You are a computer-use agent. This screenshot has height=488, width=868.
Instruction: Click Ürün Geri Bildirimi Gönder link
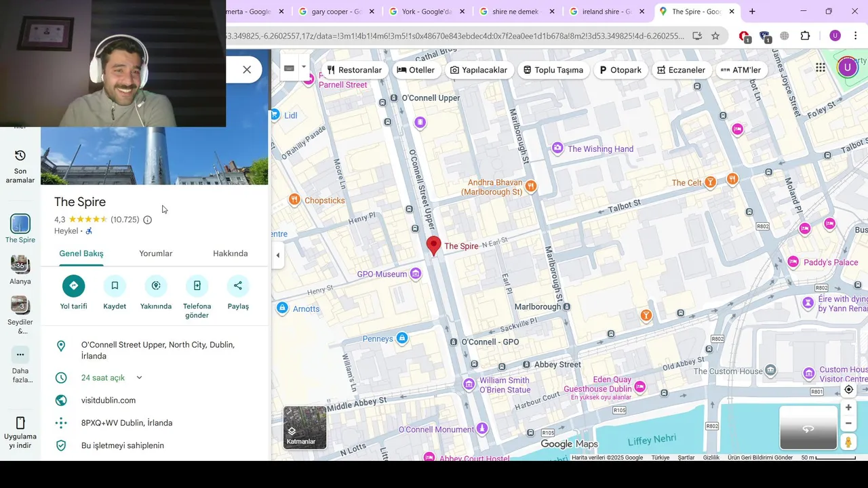click(x=760, y=457)
